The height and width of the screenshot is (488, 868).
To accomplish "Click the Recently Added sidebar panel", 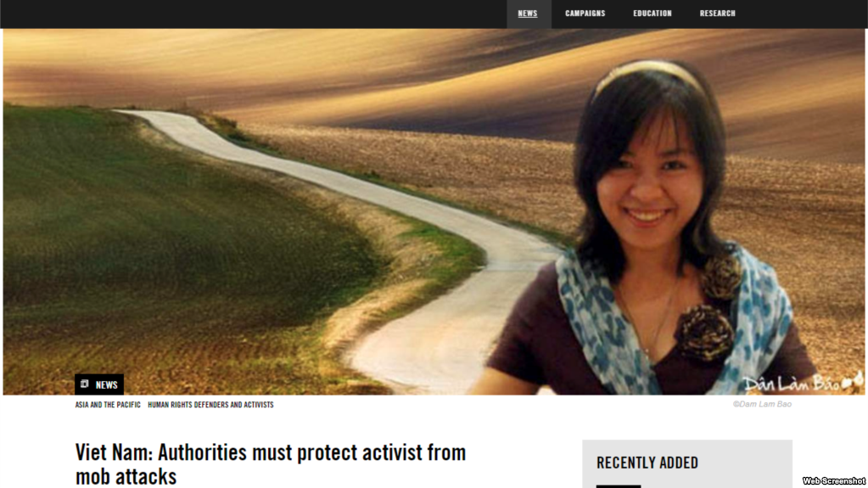I will click(x=687, y=464).
